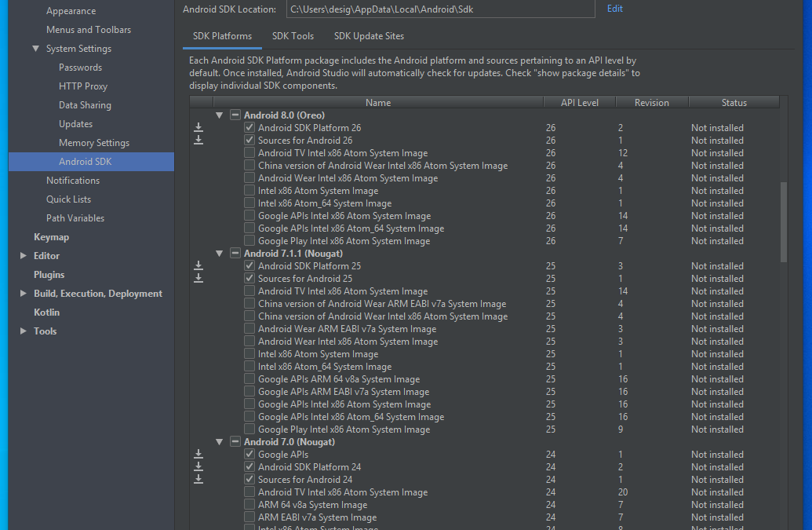Select Android SDK in sidebar

[92, 162]
